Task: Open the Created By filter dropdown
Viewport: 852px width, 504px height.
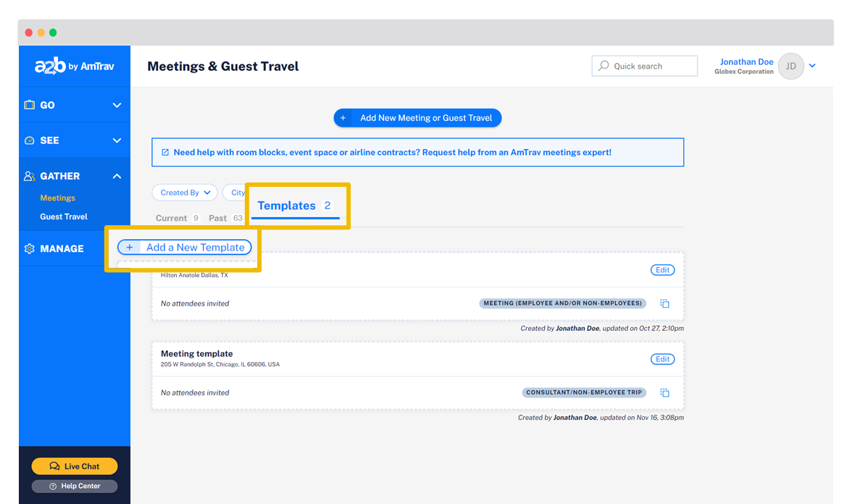Action: coord(184,192)
